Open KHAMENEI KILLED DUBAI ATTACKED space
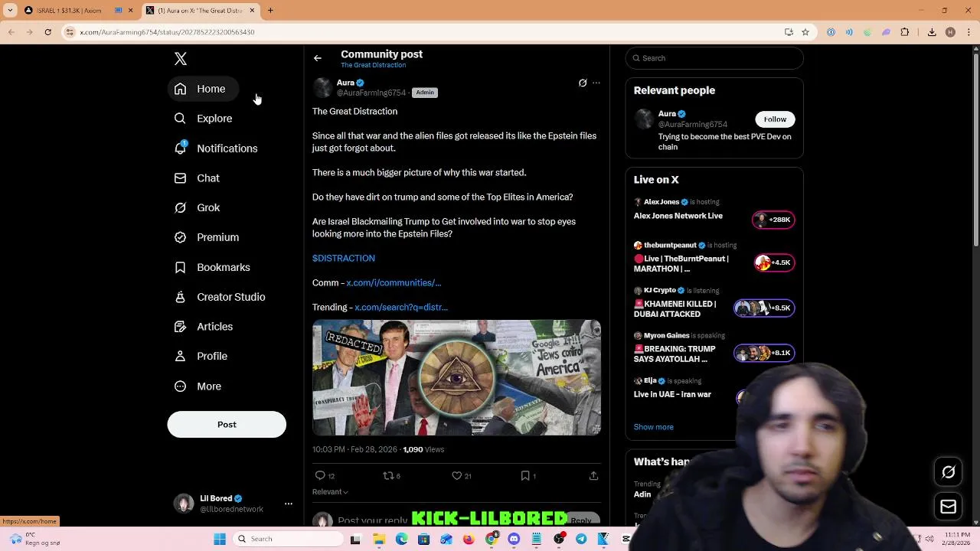The height and width of the screenshot is (551, 980). [x=714, y=303]
